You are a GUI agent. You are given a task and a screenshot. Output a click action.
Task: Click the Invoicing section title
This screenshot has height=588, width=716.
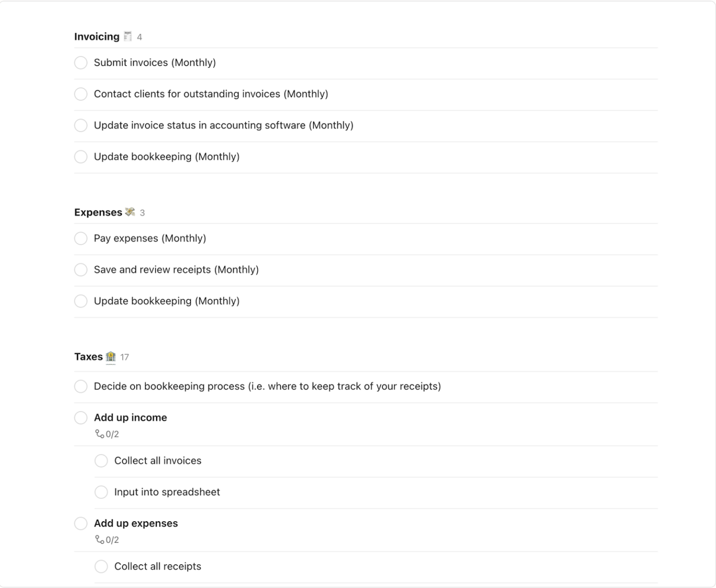point(96,36)
